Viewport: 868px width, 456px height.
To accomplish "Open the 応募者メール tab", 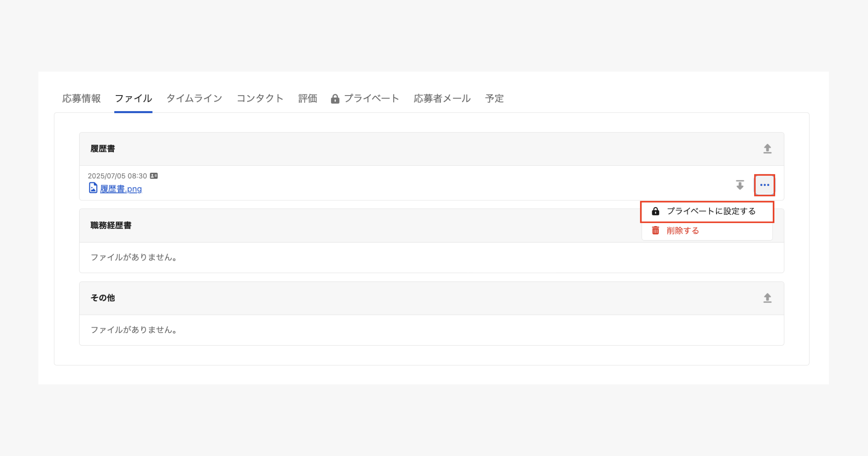I will 442,98.
